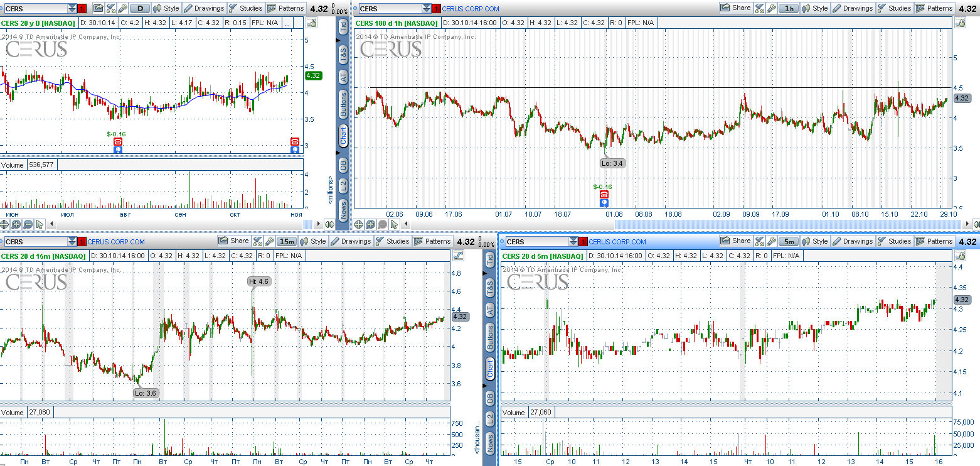
Task: Open the Trd side tab near 1h chart
Action: [343, 27]
